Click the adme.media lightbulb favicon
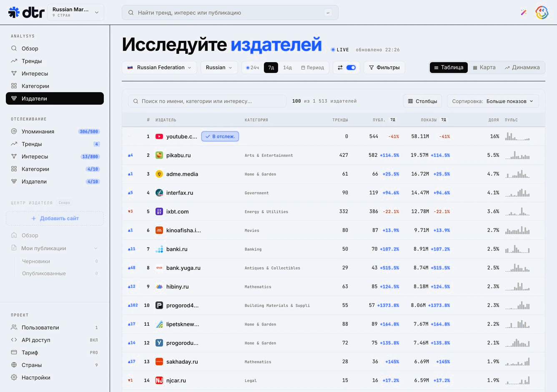Image resolution: width=557 pixels, height=392 pixels. (x=159, y=174)
